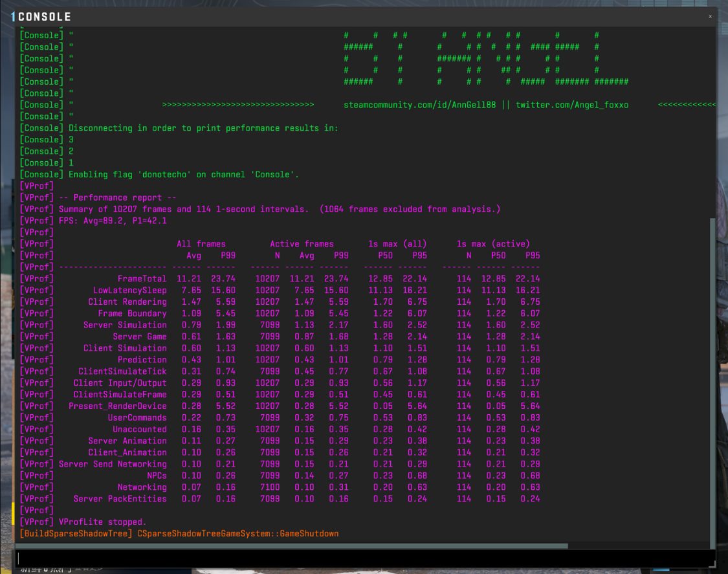Screen dimensions: 728x574
Task: Click the twitter.com/Angel_foxxo text
Action: [571, 105]
